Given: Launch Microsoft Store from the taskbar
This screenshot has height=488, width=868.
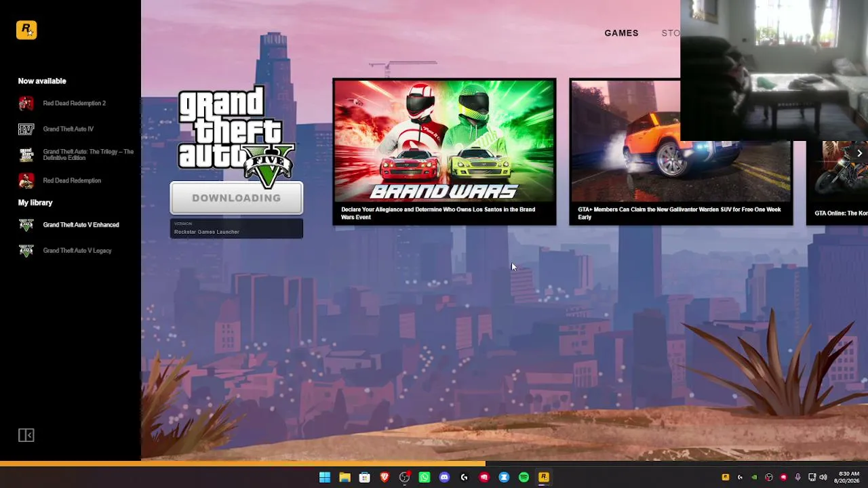Looking at the screenshot, I should (x=364, y=477).
